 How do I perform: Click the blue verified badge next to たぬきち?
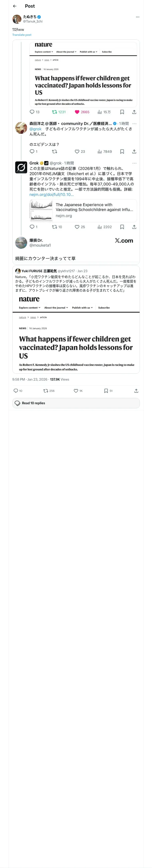[x=39, y=17]
